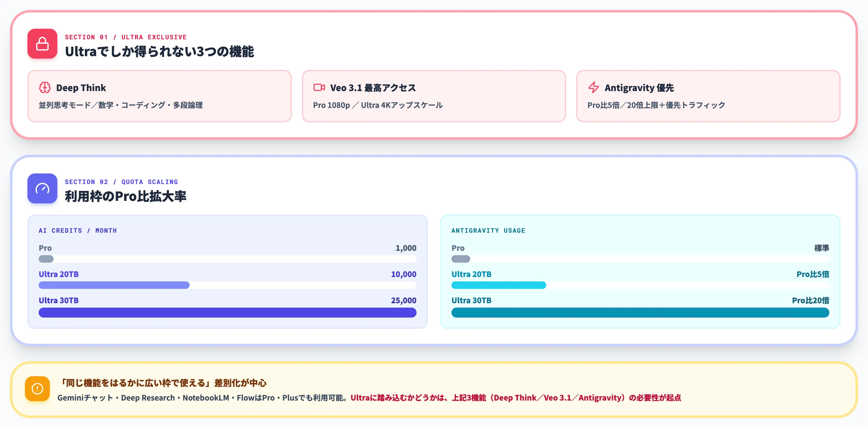Image resolution: width=868 pixels, height=428 pixels.
Task: Click the description 並列思考モード／数学・コーディング・多段論理
Action: click(121, 105)
